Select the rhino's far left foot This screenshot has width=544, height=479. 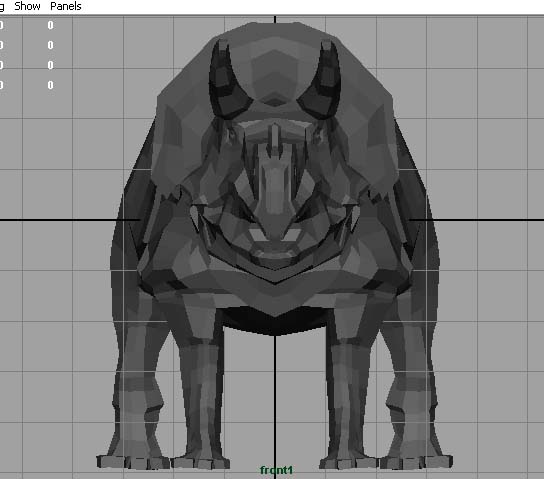[x=132, y=461]
